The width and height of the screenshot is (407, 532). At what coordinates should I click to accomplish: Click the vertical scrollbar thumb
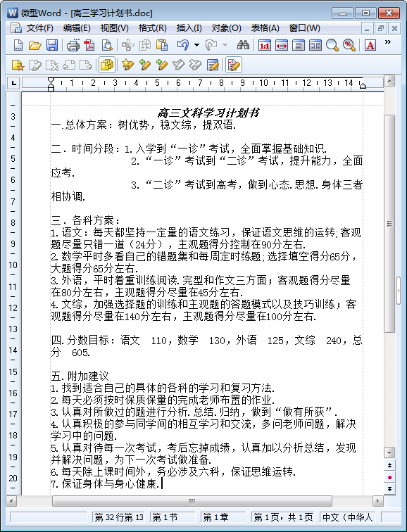click(x=389, y=224)
